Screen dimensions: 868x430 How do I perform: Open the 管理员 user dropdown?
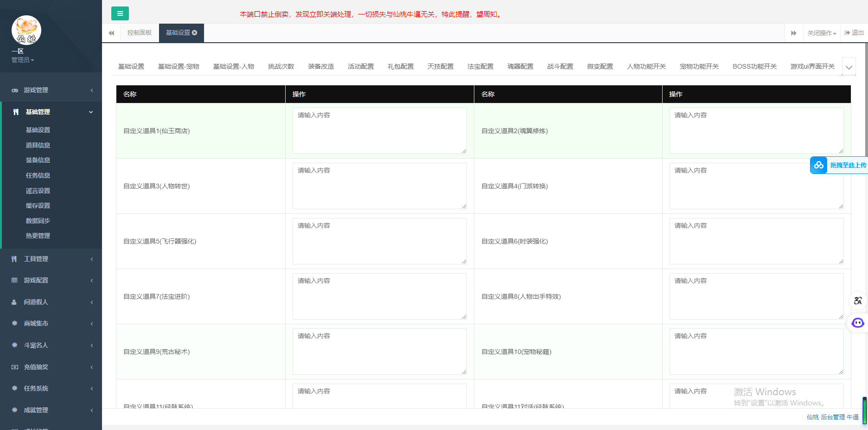point(23,60)
